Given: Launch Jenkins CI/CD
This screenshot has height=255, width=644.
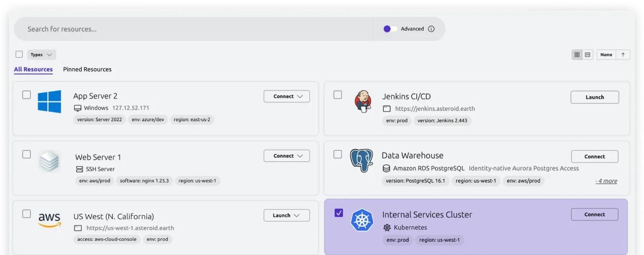Looking at the screenshot, I should [594, 97].
